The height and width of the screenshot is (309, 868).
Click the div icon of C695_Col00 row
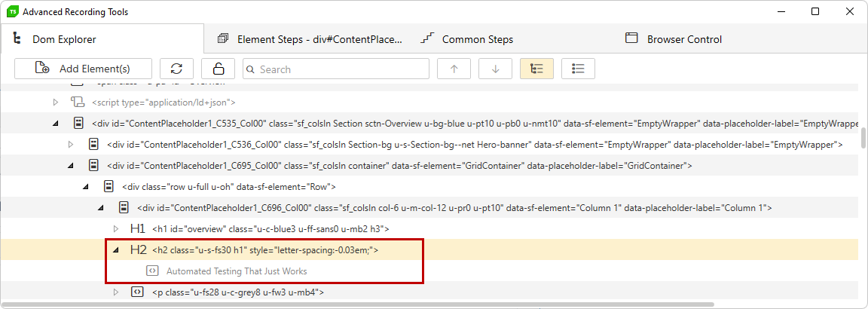coord(94,165)
